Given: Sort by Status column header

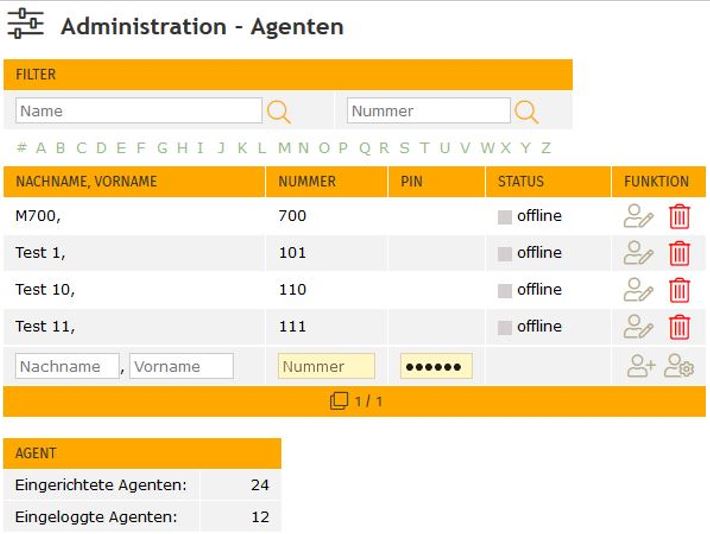Looking at the screenshot, I should (520, 182).
